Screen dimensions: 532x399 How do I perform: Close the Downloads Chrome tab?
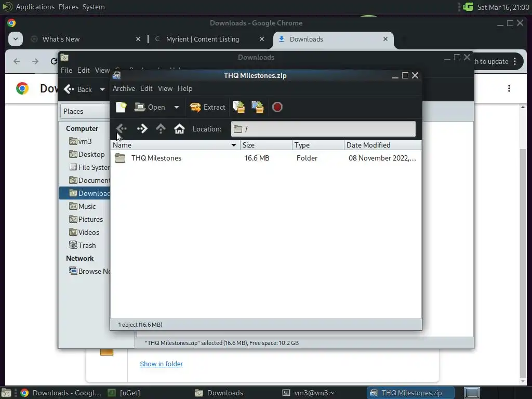click(385, 39)
